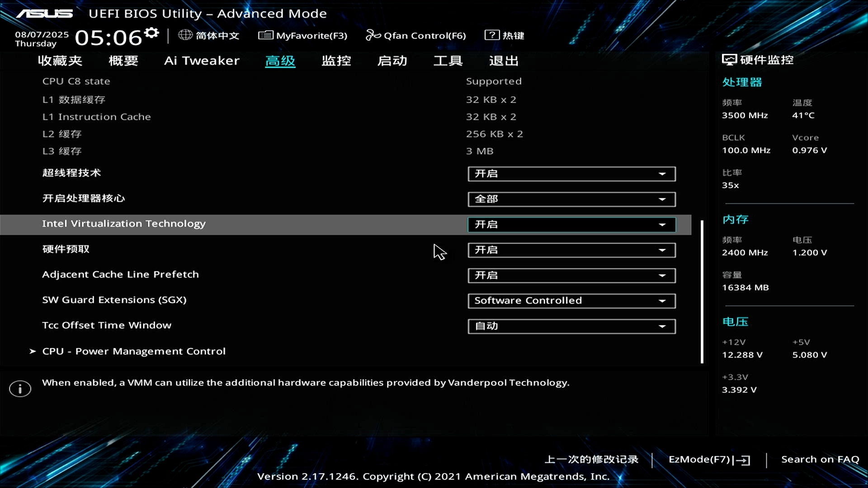Open the Intel Virtualization Technology dropdown
This screenshot has height=488, width=868.
(x=571, y=225)
